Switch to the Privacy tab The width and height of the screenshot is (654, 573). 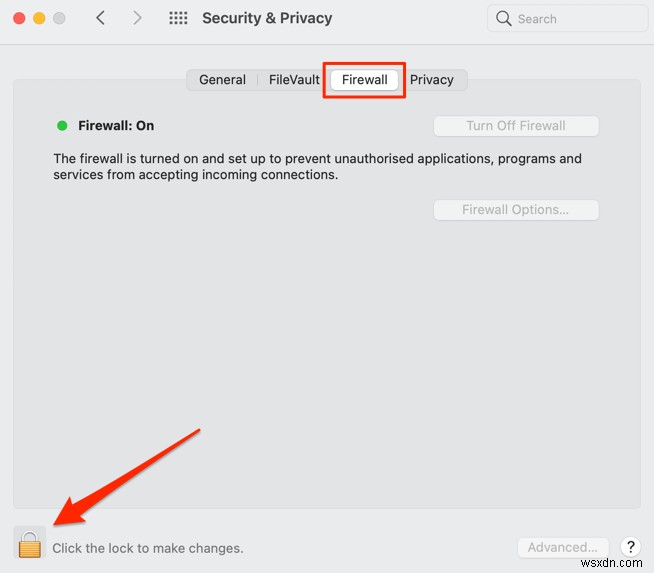[432, 80]
